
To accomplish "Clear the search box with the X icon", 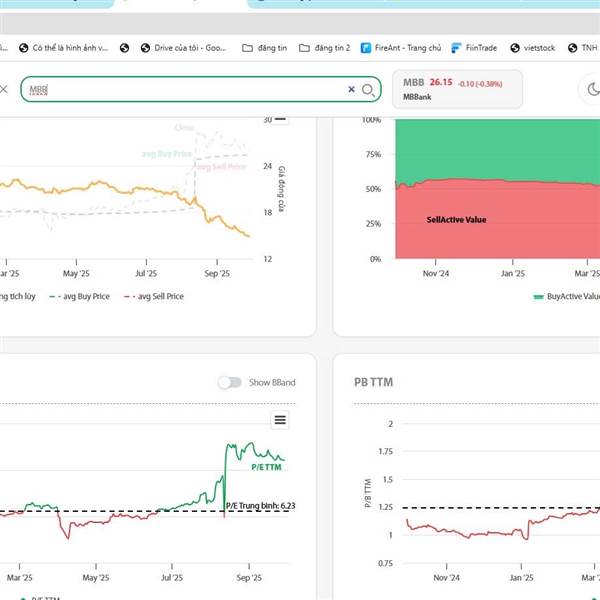I will (351, 90).
